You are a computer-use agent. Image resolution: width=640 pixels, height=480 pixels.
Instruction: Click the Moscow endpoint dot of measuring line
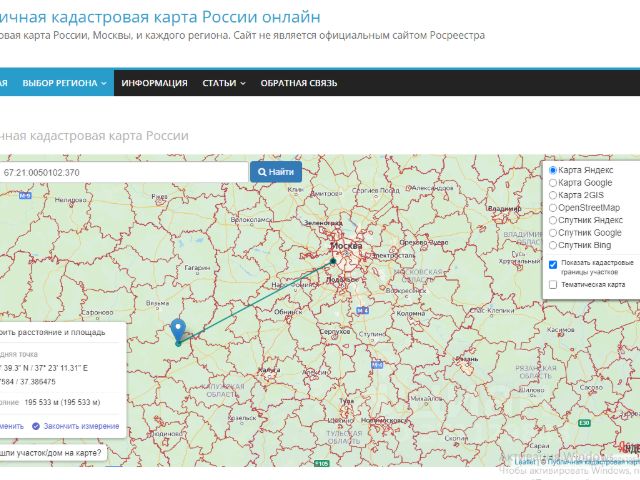click(x=333, y=261)
